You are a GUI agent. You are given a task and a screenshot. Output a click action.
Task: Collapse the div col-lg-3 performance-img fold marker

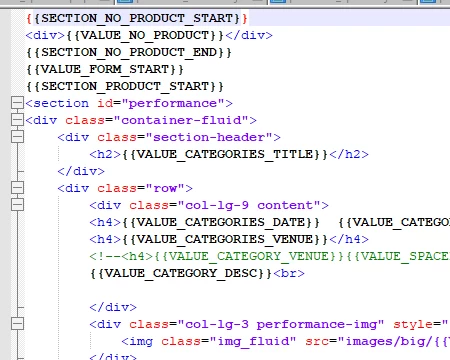pyautogui.click(x=17, y=324)
